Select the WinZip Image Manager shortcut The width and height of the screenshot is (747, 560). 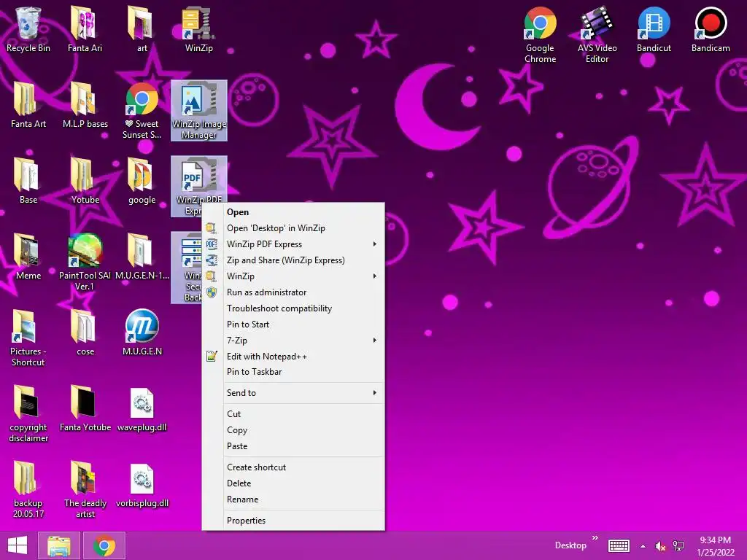coord(198,111)
